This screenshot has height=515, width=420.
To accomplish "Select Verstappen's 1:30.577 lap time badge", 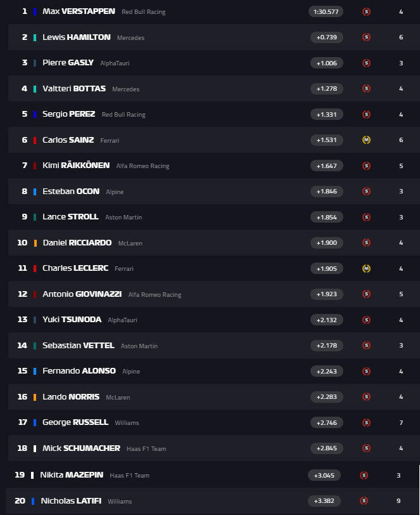I will [x=326, y=12].
